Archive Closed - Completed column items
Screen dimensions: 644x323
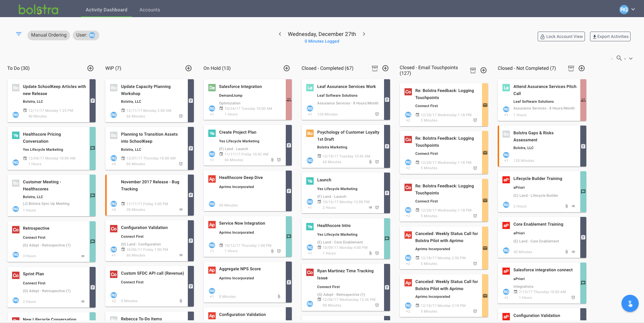click(375, 68)
